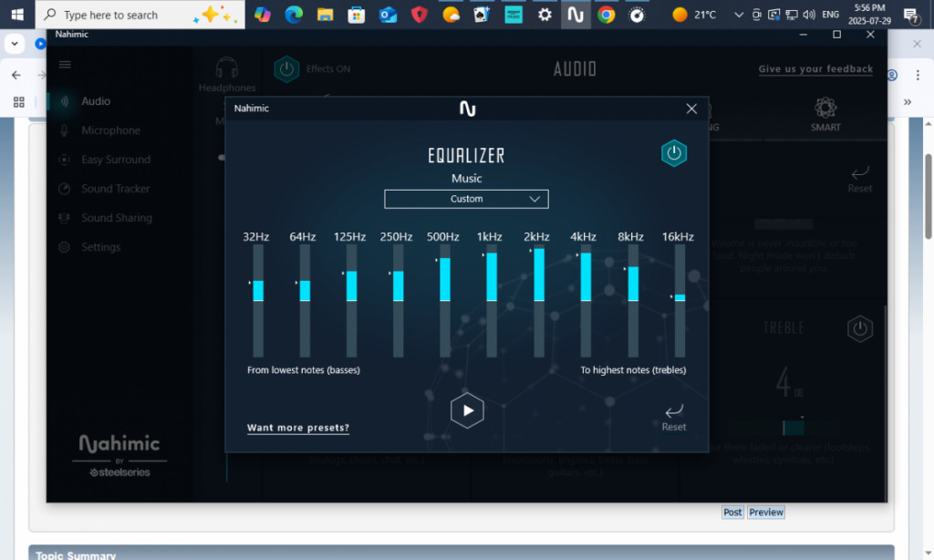Open the Solitaire cards taskbar icon
The image size is (934, 560).
point(482,15)
